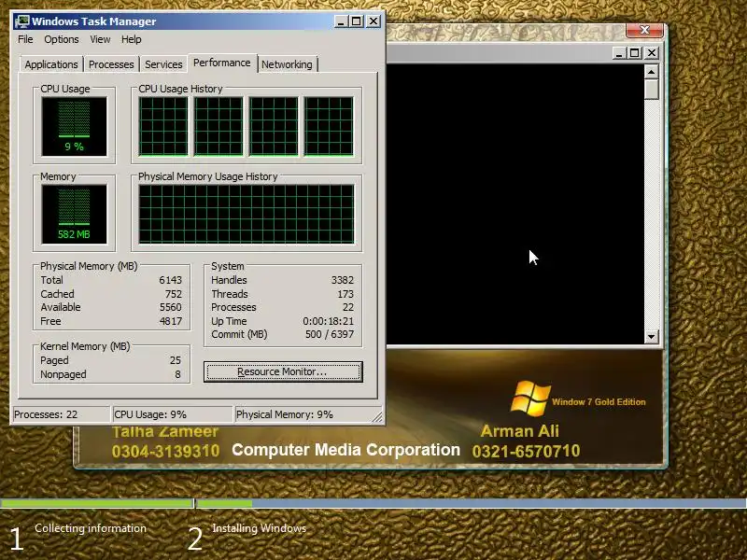Open the Help menu in Task Manager
The width and height of the screenshot is (747, 560).
131,39
